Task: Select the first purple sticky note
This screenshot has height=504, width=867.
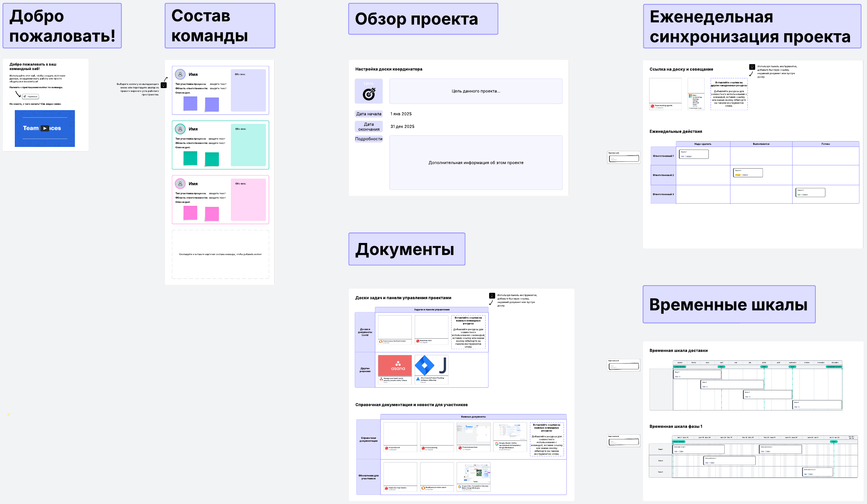Action: (190, 103)
